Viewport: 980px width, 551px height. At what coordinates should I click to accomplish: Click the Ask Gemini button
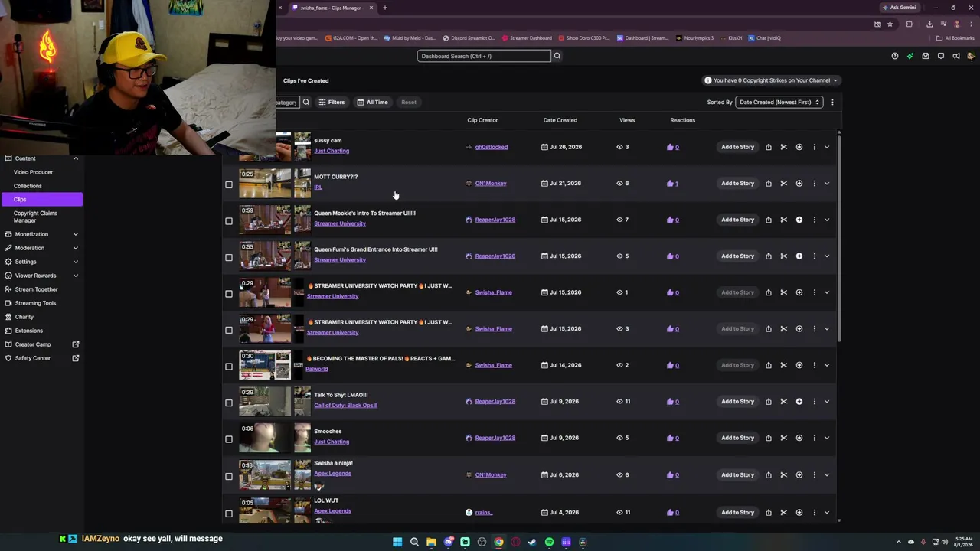pos(899,8)
